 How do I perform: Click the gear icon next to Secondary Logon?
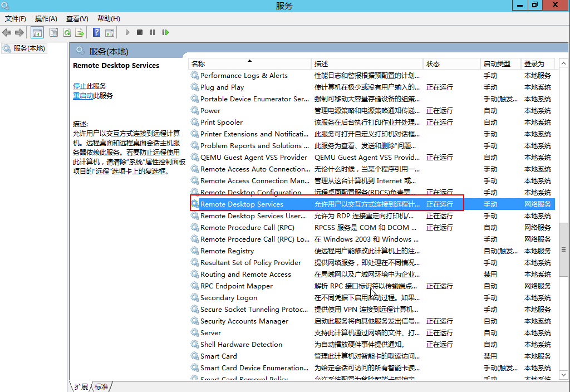pyautogui.click(x=195, y=297)
